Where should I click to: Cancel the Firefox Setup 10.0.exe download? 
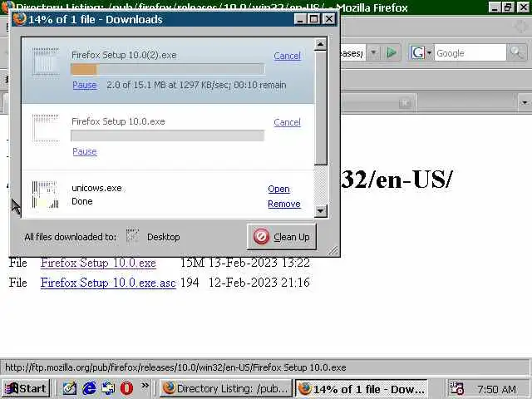[x=287, y=122]
